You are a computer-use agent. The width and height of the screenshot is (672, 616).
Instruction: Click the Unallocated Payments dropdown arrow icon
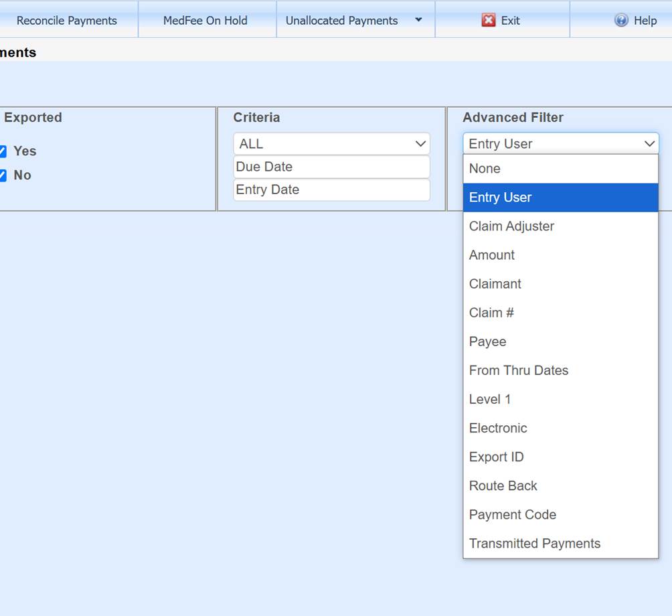click(x=419, y=20)
